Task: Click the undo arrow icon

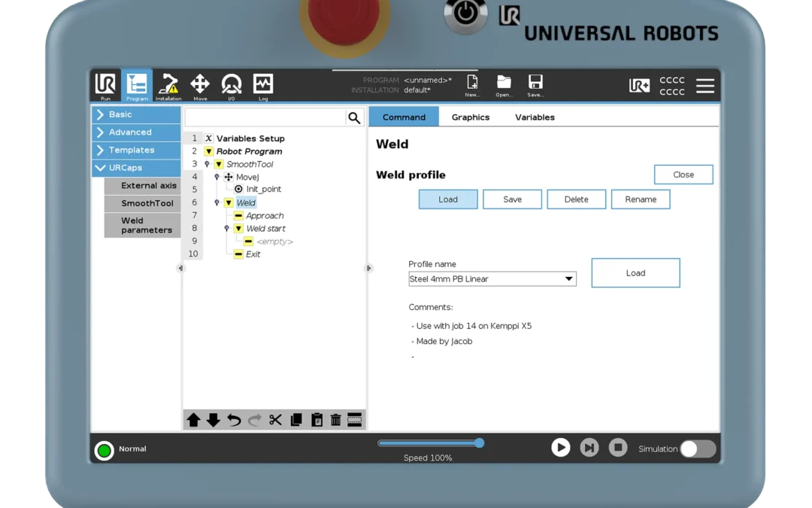Action: [234, 420]
